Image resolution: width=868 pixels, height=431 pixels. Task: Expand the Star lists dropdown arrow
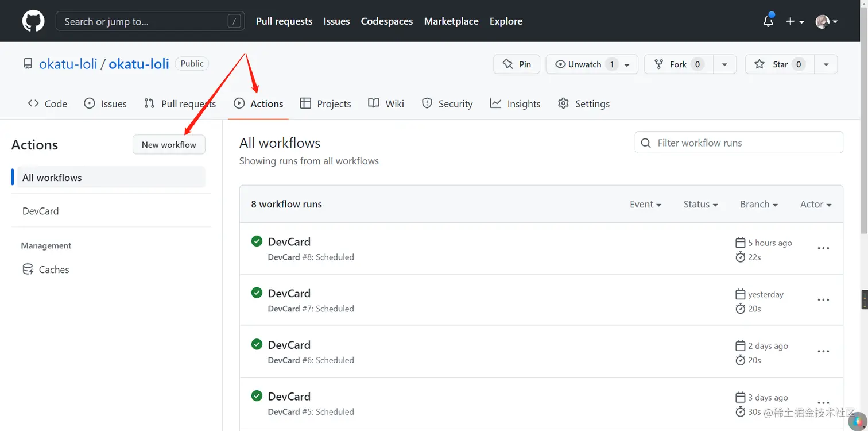[x=826, y=64]
